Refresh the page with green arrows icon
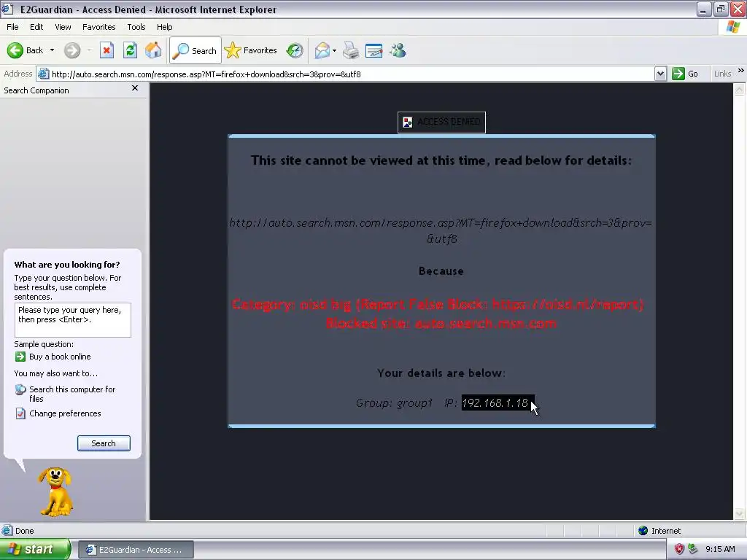The height and width of the screenshot is (560, 747). click(x=130, y=50)
